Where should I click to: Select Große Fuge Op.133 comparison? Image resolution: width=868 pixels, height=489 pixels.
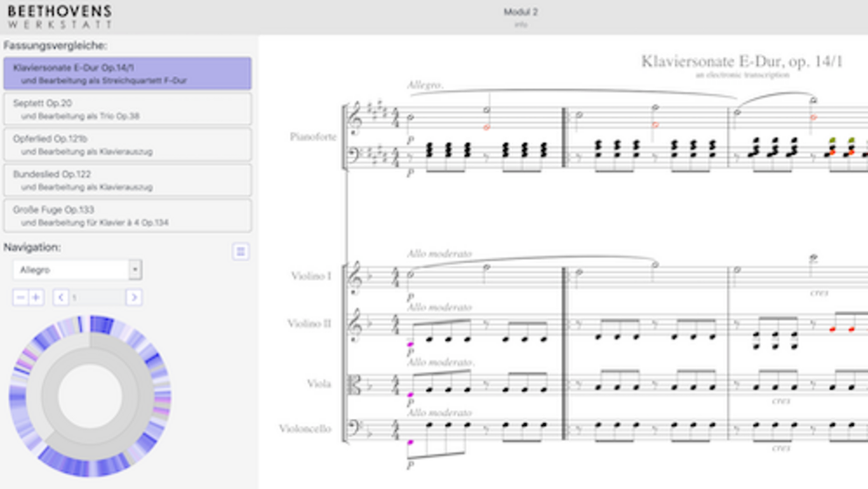[x=128, y=216]
